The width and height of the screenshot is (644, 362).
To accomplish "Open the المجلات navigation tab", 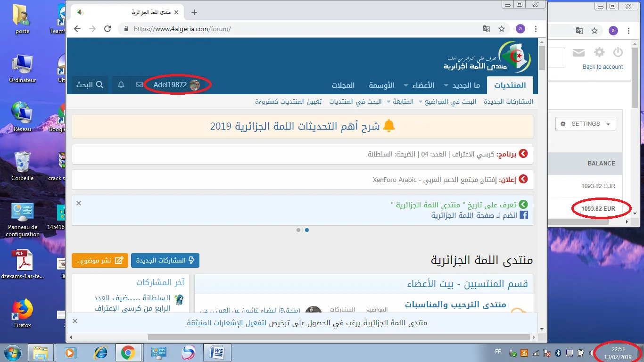I will (x=343, y=86).
